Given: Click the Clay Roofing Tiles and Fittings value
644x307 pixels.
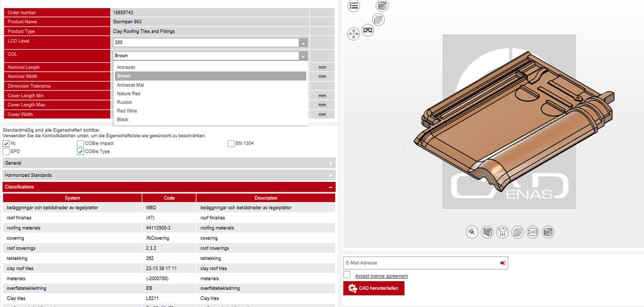Looking at the screenshot, I should click(x=144, y=31).
